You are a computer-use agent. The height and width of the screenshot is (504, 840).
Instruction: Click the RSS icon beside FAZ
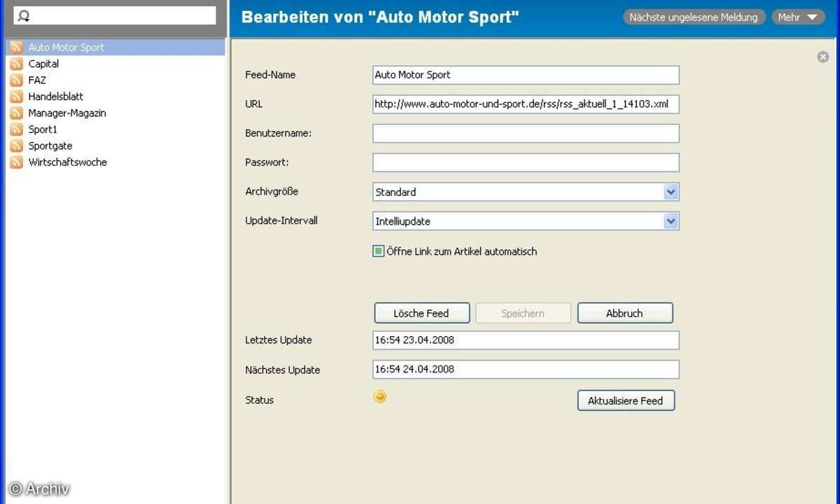[16, 80]
